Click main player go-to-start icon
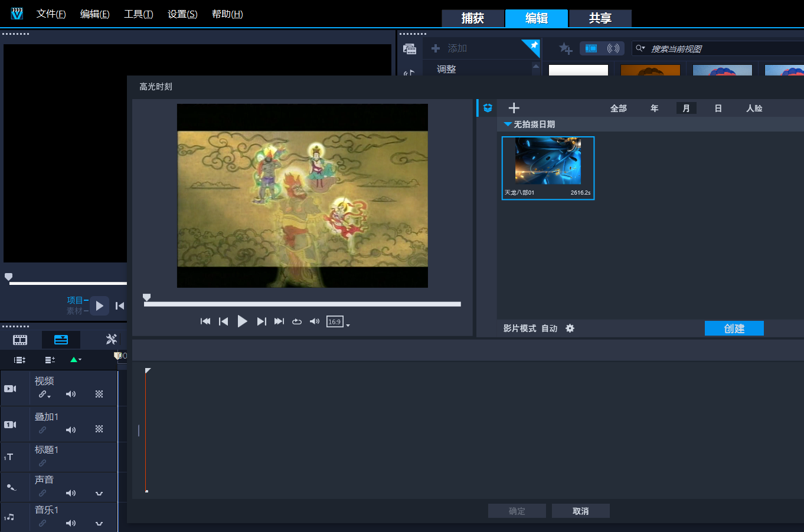This screenshot has width=804, height=532. 120,306
